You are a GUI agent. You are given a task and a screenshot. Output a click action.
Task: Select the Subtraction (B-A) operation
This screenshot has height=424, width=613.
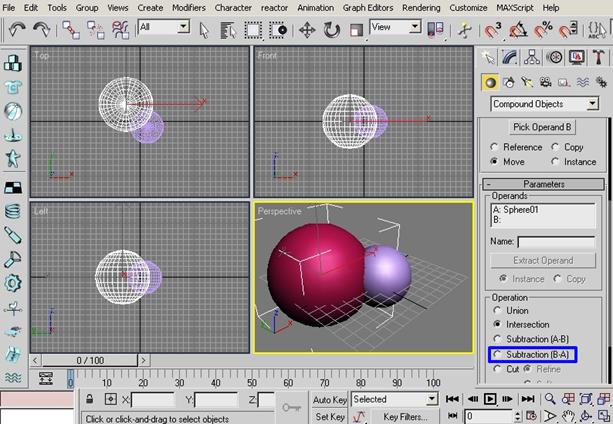coord(497,354)
